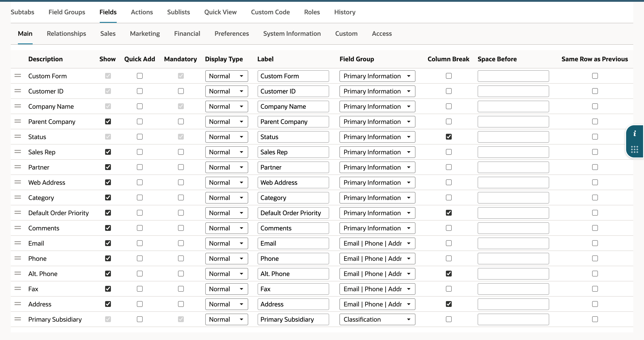Viewport: 644px width, 340px height.
Task: Click the reorder handle next to Sales Rep
Action: (x=18, y=151)
